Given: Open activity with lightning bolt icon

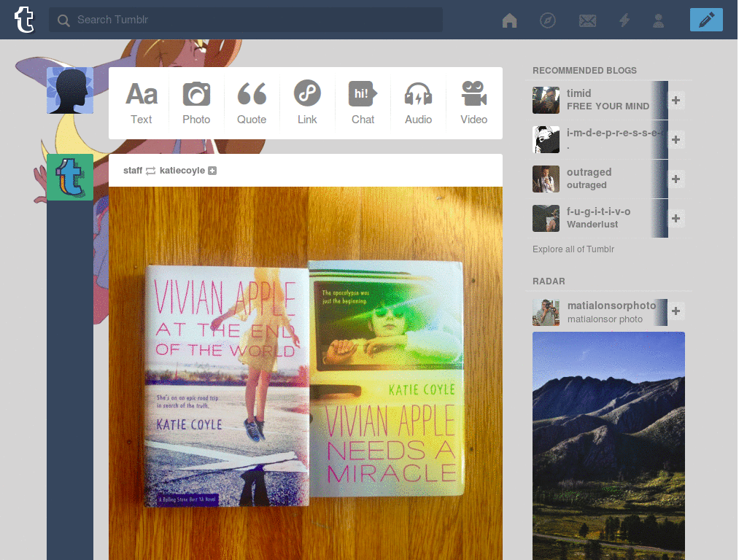Looking at the screenshot, I should [624, 20].
